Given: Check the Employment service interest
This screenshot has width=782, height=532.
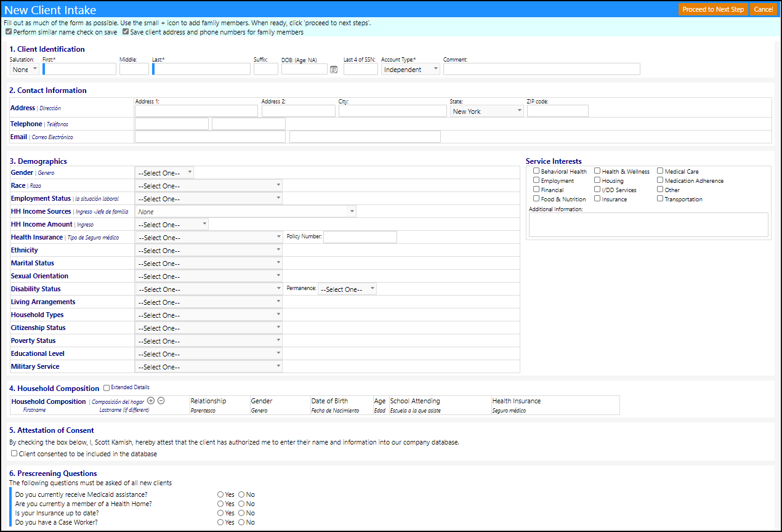Looking at the screenshot, I should tap(536, 180).
